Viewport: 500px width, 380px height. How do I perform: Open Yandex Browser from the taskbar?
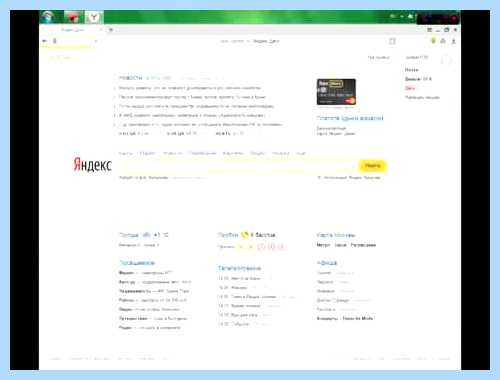click(94, 17)
